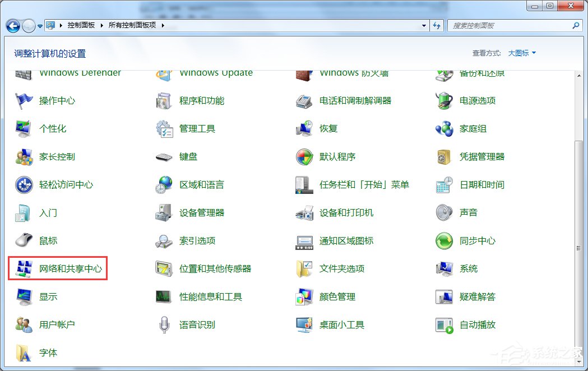Screen dimensions: 588x371
Task: Click the refresh button in the address bar
Action: coord(437,25)
